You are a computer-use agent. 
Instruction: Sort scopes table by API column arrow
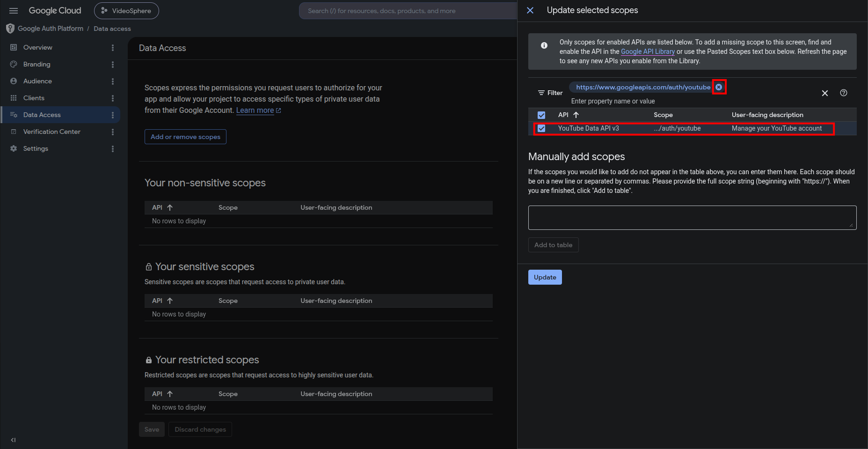[x=576, y=115]
